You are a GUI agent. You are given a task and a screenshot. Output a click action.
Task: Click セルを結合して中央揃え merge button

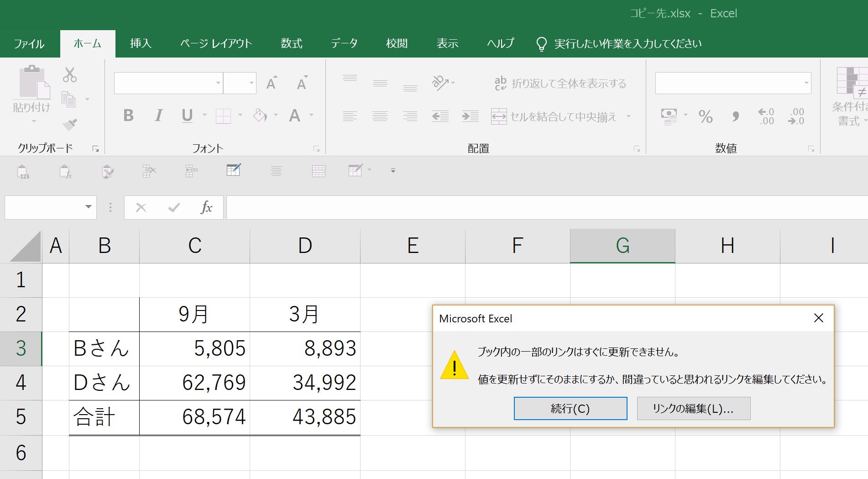click(x=554, y=116)
